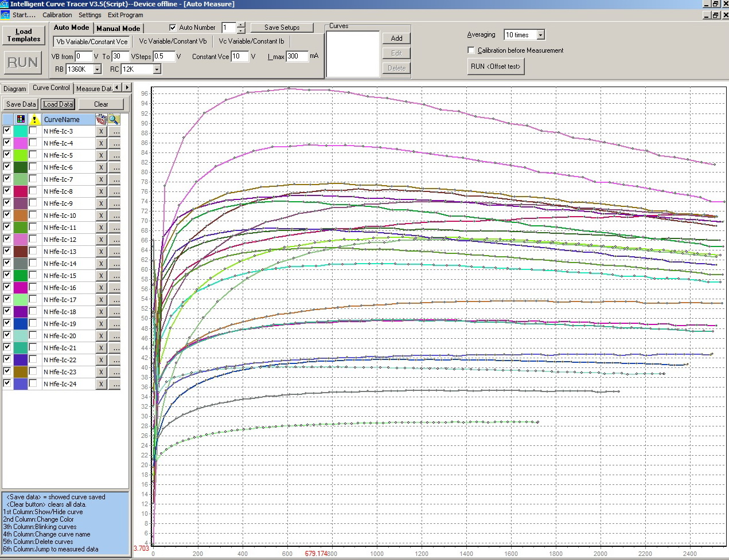Open the Averaging times dropdown

540,35
